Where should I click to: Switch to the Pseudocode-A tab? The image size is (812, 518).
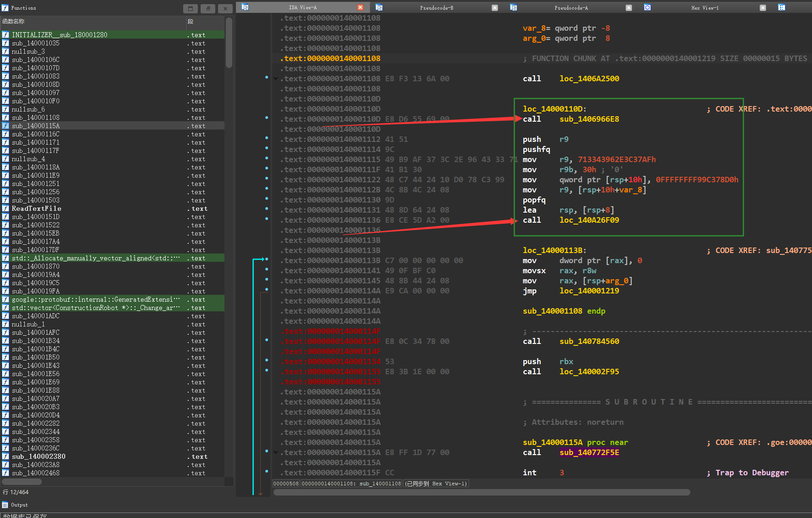point(571,7)
